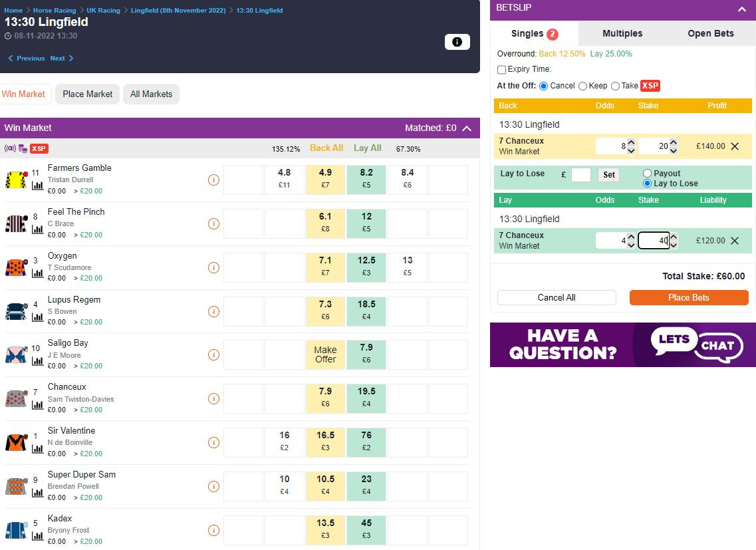This screenshot has width=756, height=550.
Task: Open the info icon next to Kadex
Action: (213, 530)
